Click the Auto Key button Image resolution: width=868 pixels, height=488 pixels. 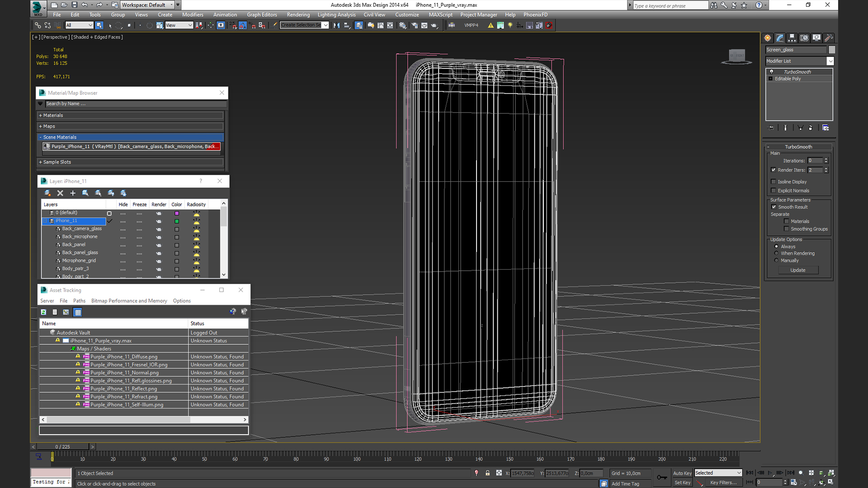coord(682,473)
